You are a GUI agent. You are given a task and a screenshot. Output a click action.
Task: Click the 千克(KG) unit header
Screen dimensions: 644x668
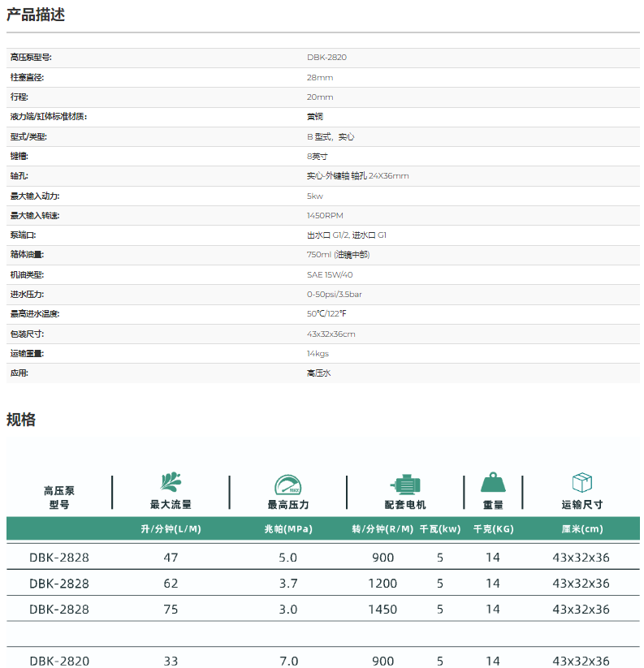493,529
